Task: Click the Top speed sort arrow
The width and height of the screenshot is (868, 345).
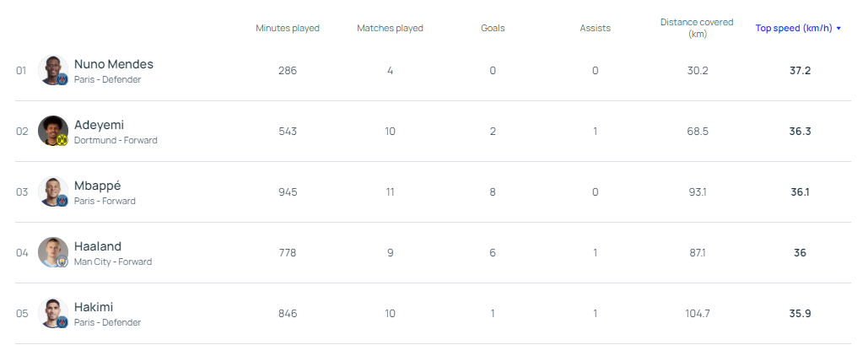Action: click(x=838, y=29)
